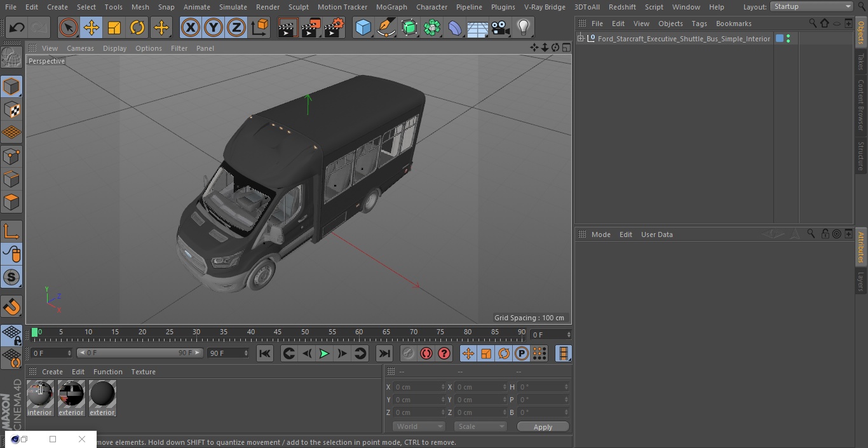
Task: Toggle visibility dots of Ford shuttle object
Action: 788,39
